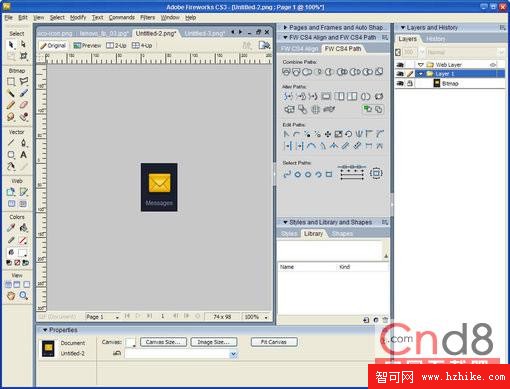Expand Pages and Frames panel
Screen dimensions: 510x389
pyautogui.click(x=285, y=27)
